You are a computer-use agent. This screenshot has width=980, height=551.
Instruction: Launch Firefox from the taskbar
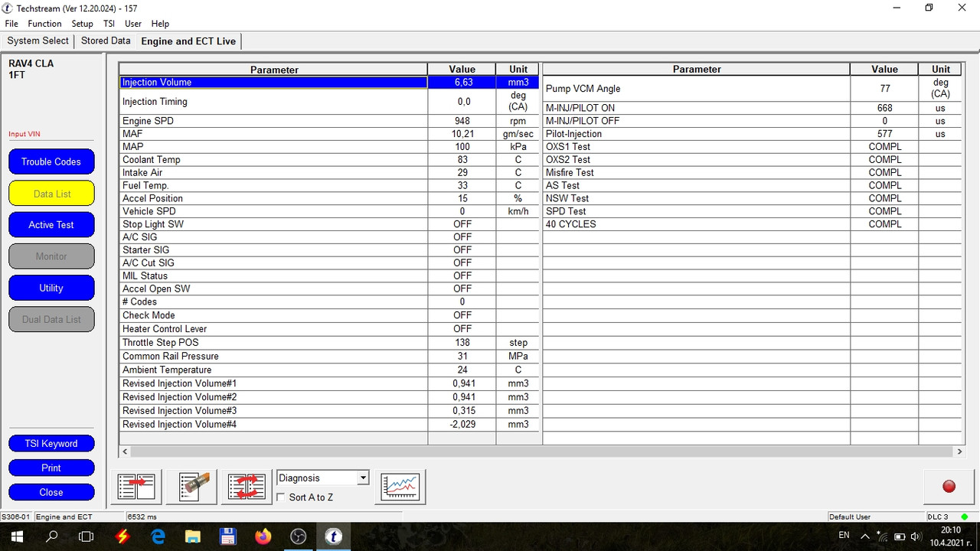pyautogui.click(x=263, y=536)
